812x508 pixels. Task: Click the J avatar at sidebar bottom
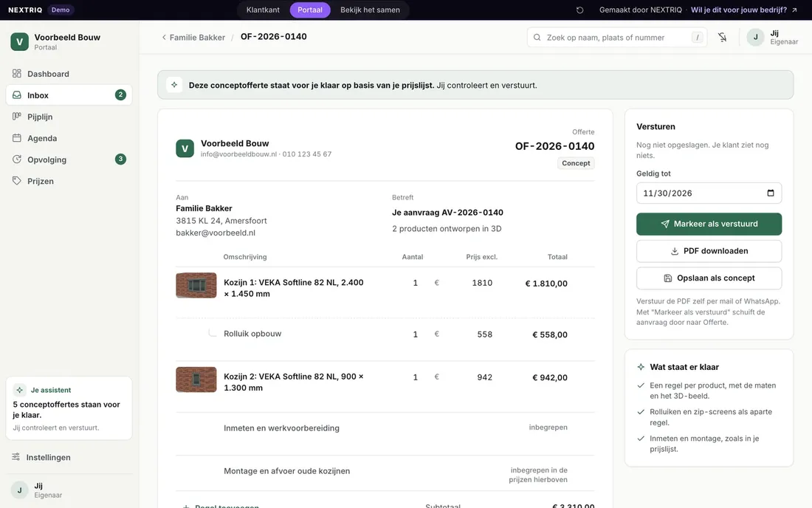(x=20, y=490)
